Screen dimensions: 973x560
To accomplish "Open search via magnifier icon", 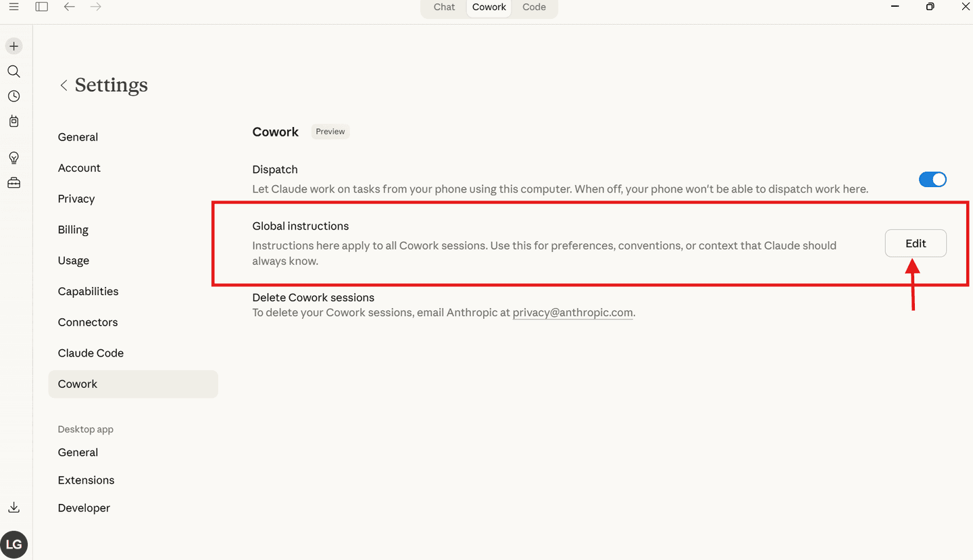I will (14, 72).
